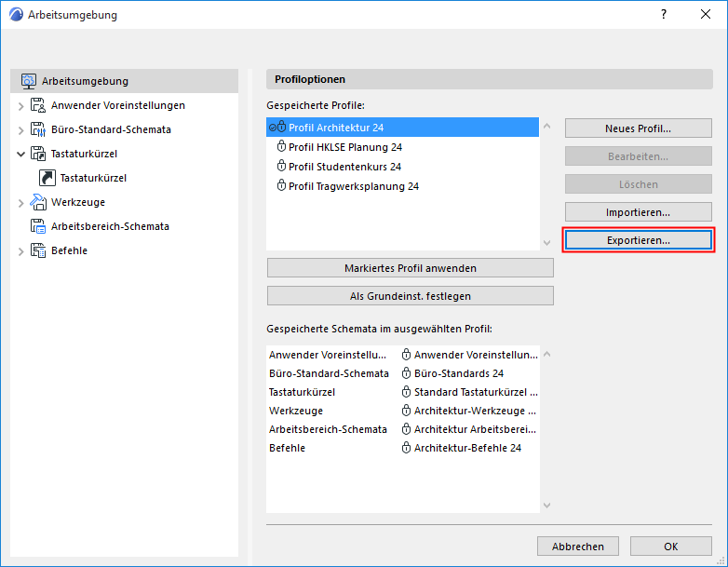Viewport: 728px width, 567px height.
Task: Click lock icon beside Anwender Voreinstellun... scheme
Action: click(406, 355)
